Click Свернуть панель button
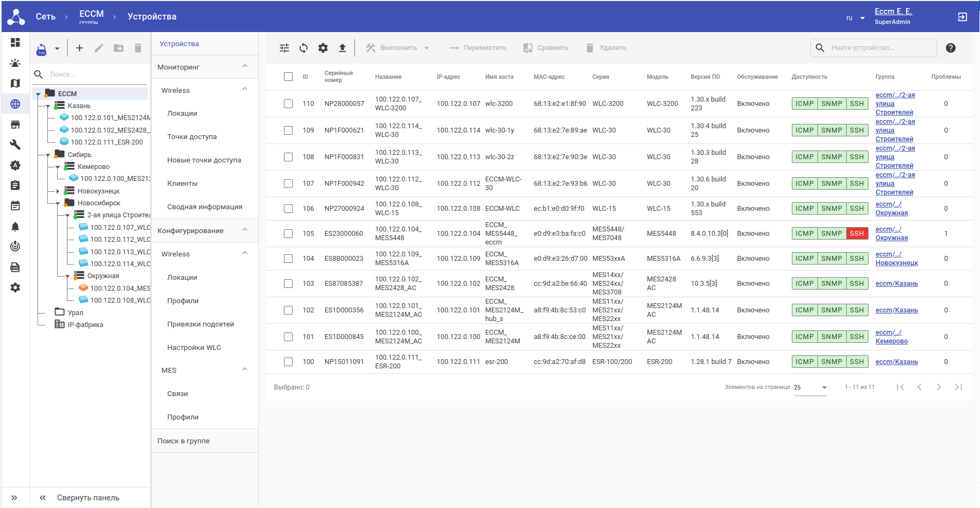 pos(88,498)
